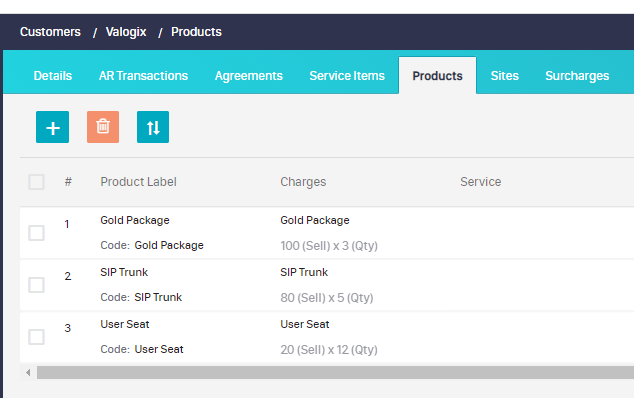Image resolution: width=634 pixels, height=398 pixels.
Task: Select the User Seat row checkbox
Action: tap(36, 337)
